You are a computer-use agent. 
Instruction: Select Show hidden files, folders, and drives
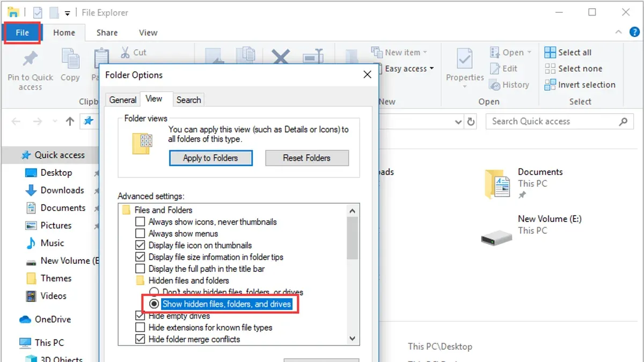coord(154,304)
